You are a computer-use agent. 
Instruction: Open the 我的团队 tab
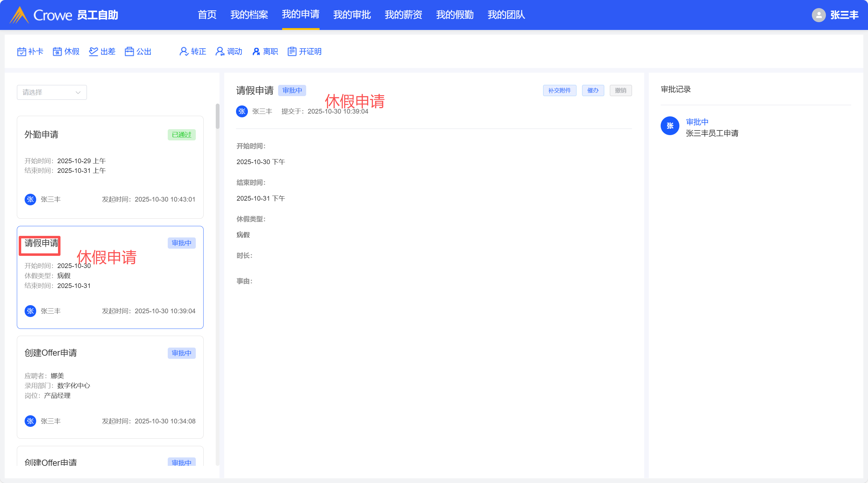(x=506, y=15)
